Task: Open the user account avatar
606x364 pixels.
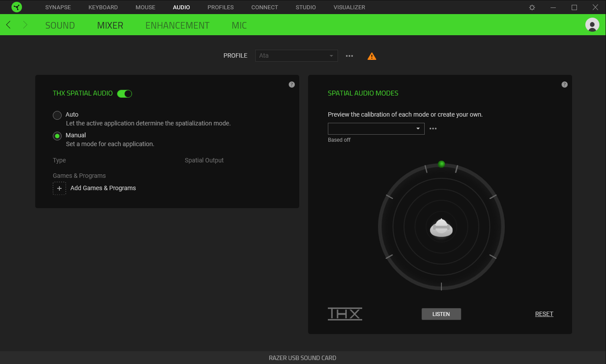Action: (x=592, y=25)
